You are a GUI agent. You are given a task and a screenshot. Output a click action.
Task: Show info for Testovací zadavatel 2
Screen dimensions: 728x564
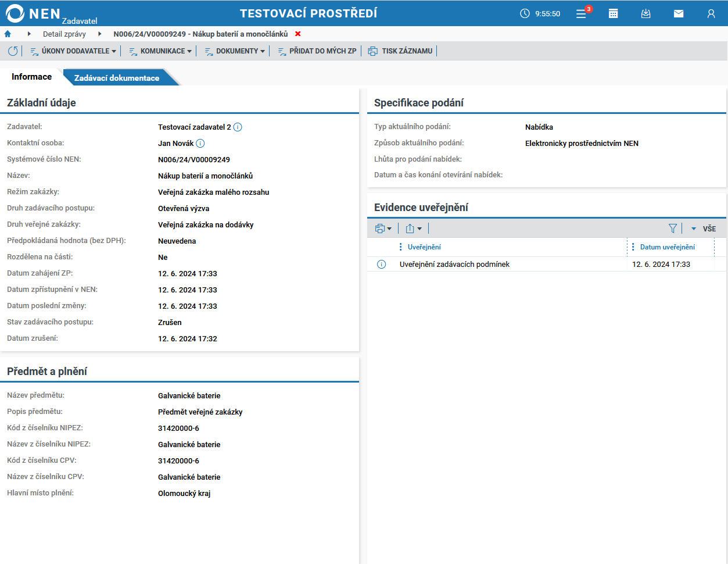coord(238,127)
